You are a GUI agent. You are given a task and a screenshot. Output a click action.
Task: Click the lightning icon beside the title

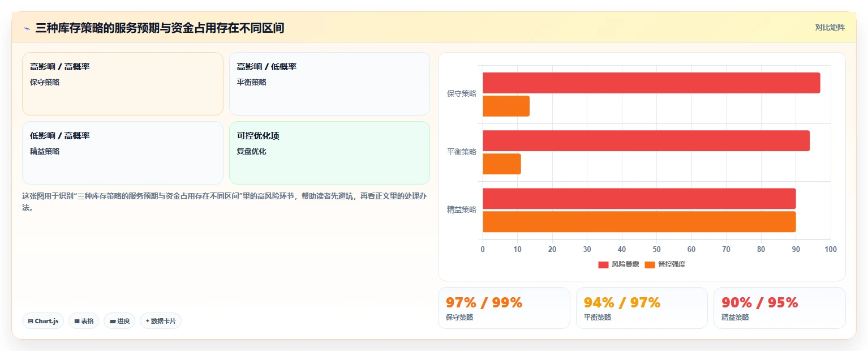(x=27, y=28)
